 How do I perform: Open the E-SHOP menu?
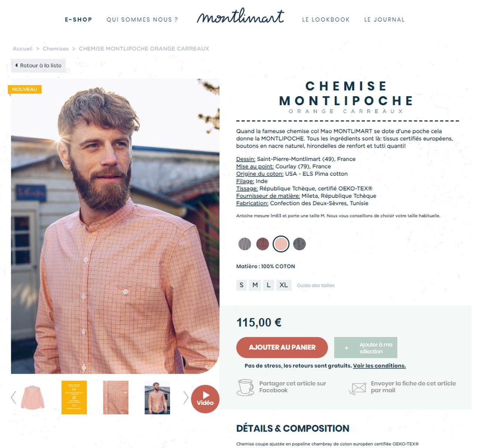click(x=78, y=20)
